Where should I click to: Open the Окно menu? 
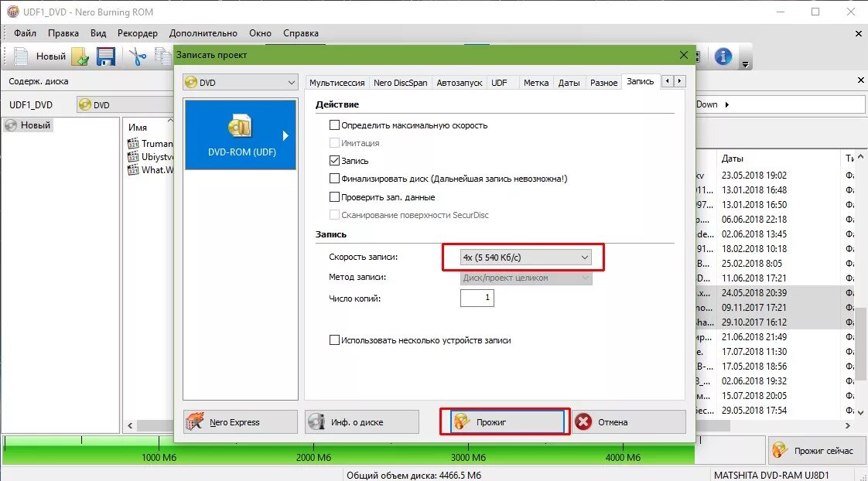[x=260, y=33]
